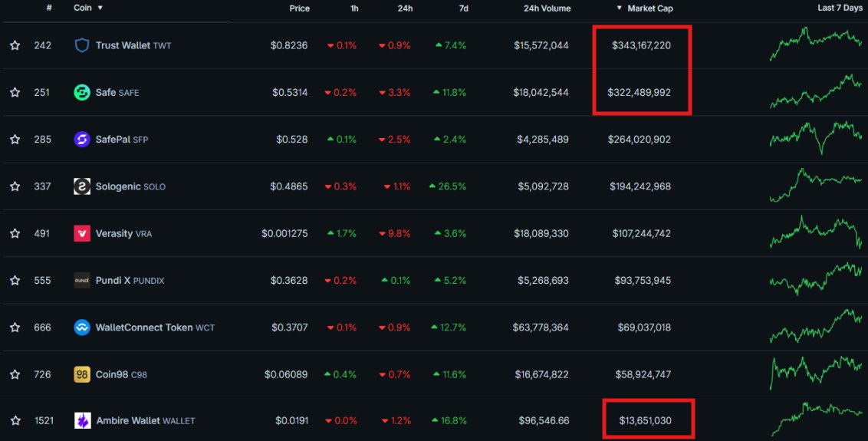Image resolution: width=868 pixels, height=441 pixels.
Task: Sort by 1h change header
Action: tap(354, 8)
